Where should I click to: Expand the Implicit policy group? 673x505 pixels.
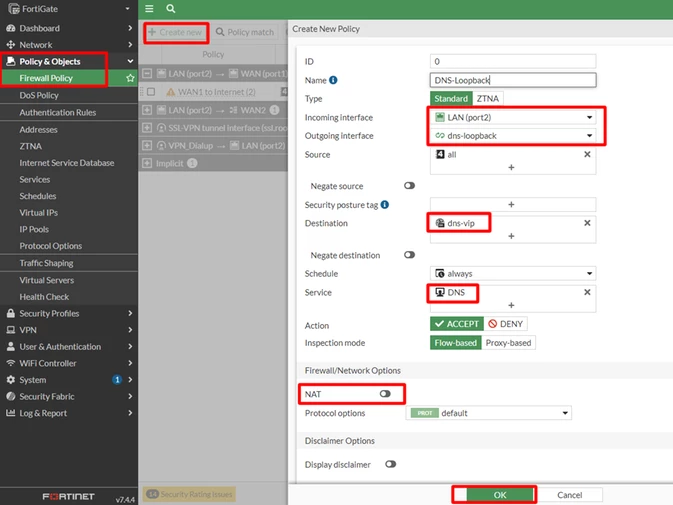tap(147, 163)
